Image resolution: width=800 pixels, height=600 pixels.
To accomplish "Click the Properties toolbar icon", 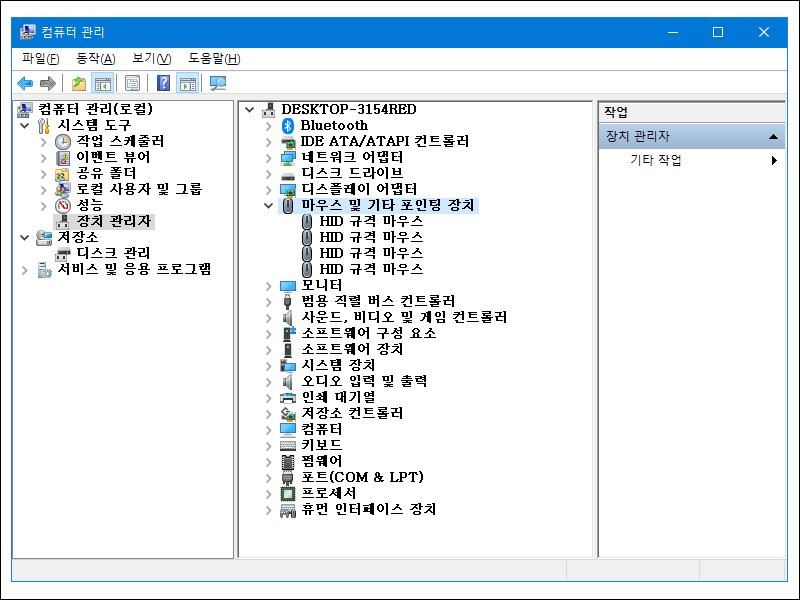I will coord(132,83).
